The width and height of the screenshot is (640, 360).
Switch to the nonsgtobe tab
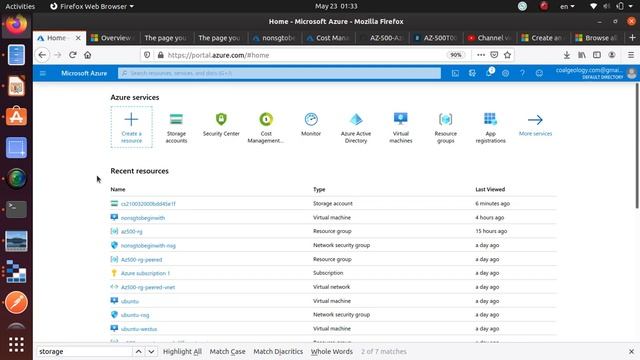pos(274,38)
